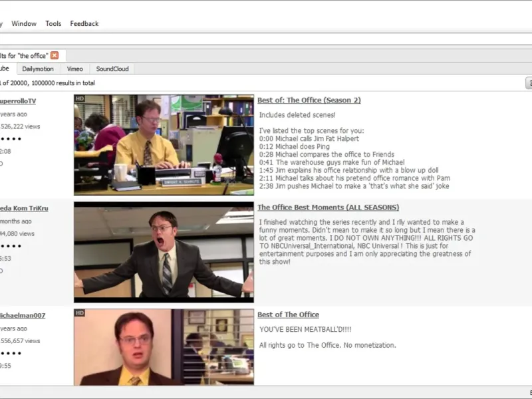Click "0:41 The warehouse guys make fun" line
This screenshot has width=532, height=399.
point(332,162)
